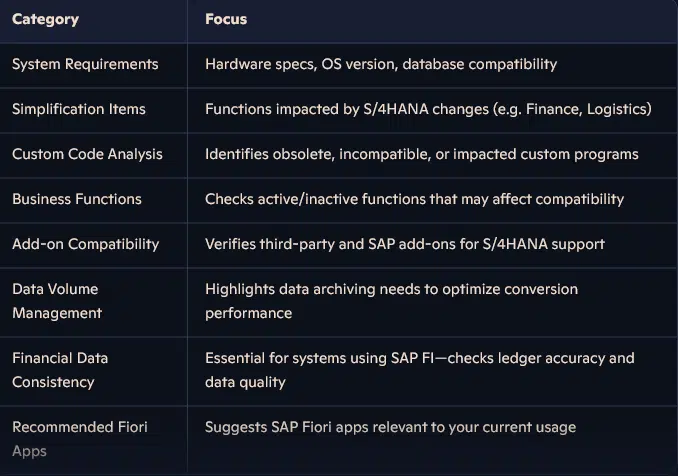The height and width of the screenshot is (476, 678).
Task: Click the data archiving needs description
Action: (391, 301)
